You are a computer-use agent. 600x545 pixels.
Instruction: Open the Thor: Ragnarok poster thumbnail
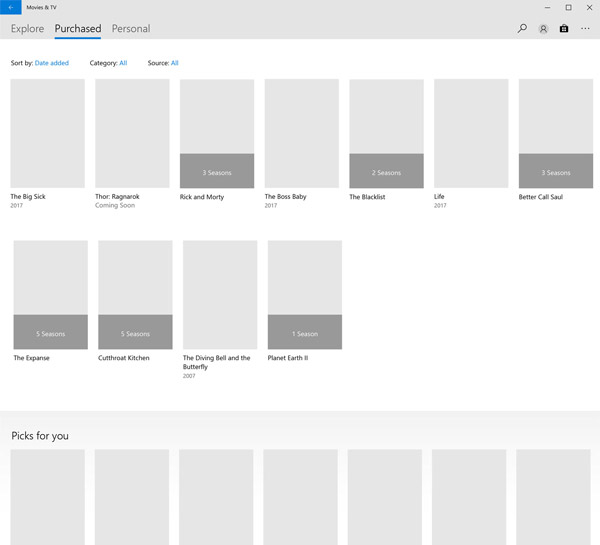click(x=132, y=133)
